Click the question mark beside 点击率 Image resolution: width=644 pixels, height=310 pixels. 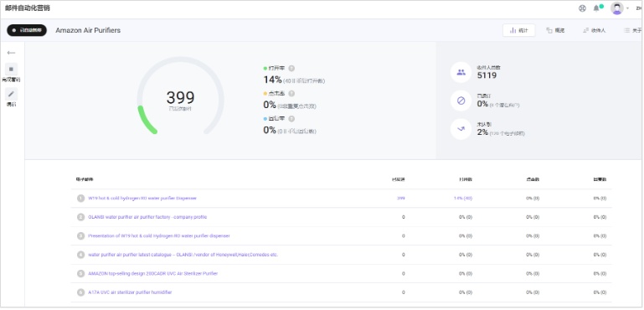pyautogui.click(x=291, y=94)
